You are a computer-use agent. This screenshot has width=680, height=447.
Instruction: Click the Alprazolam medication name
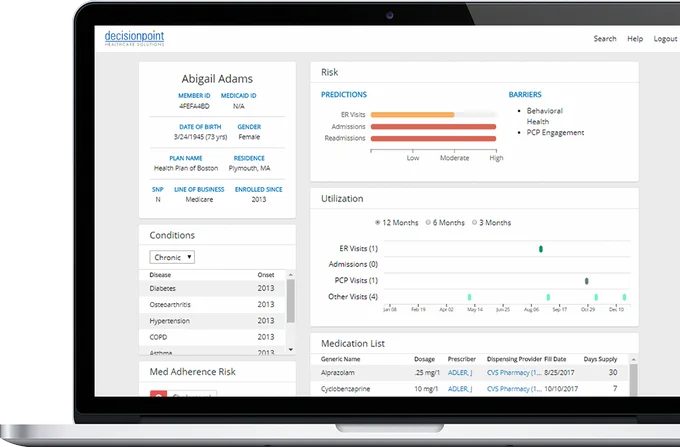[338, 372]
